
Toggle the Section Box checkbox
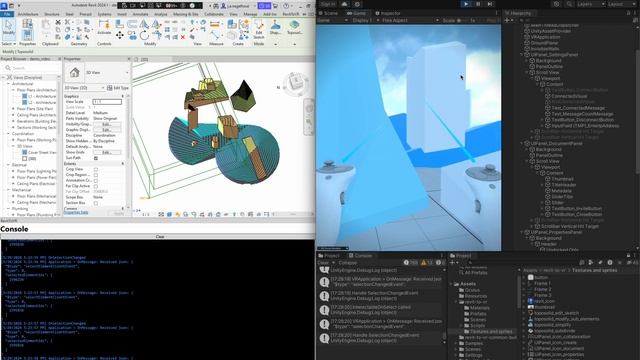click(96, 203)
